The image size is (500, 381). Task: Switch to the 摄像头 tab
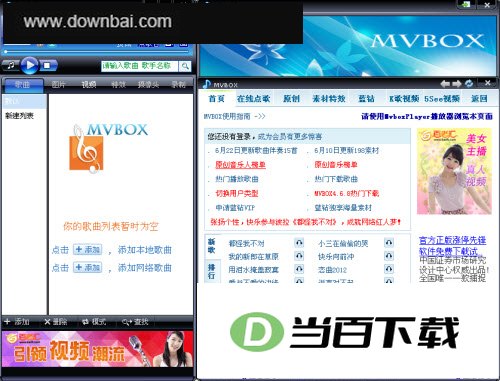[149, 85]
